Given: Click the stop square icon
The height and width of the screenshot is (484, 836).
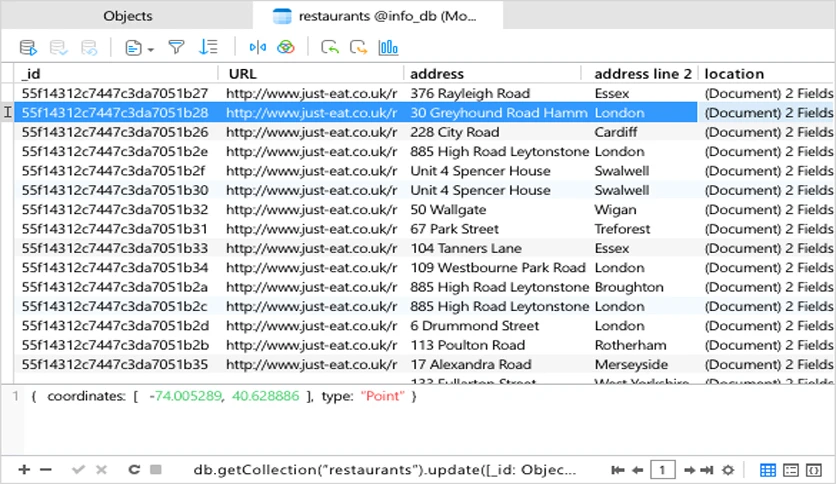Looking at the screenshot, I should point(156,470).
